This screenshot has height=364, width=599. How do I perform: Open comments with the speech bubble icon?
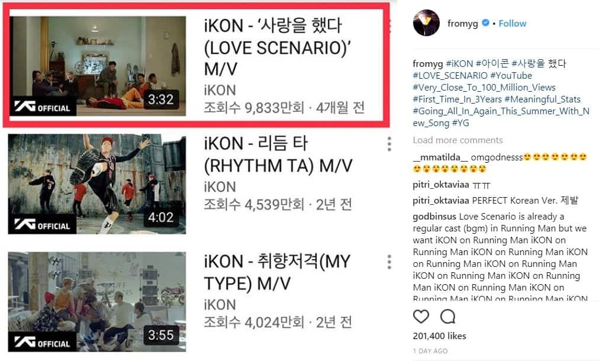pyautogui.click(x=447, y=317)
